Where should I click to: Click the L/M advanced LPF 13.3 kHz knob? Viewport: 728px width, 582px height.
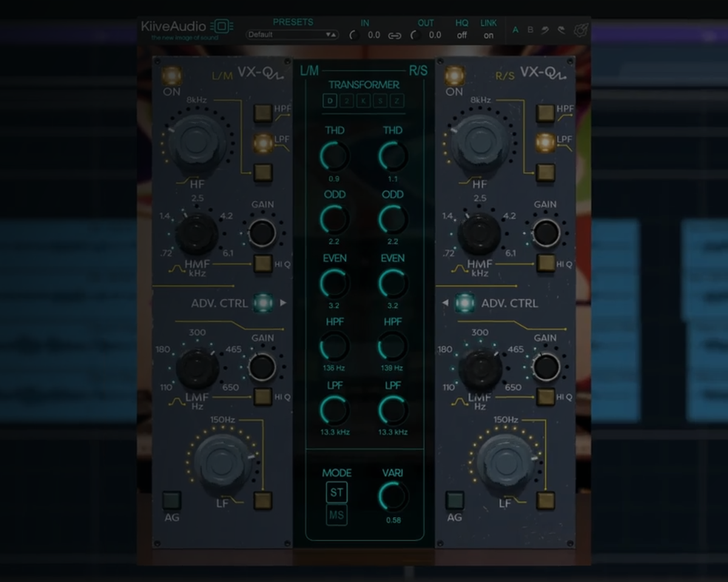tap(334, 410)
